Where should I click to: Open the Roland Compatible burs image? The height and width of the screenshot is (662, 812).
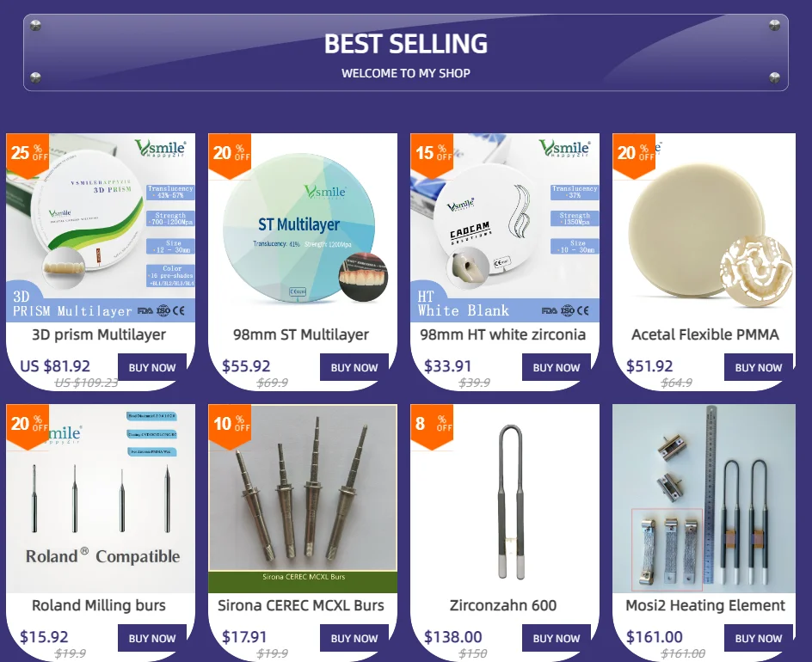(x=101, y=499)
